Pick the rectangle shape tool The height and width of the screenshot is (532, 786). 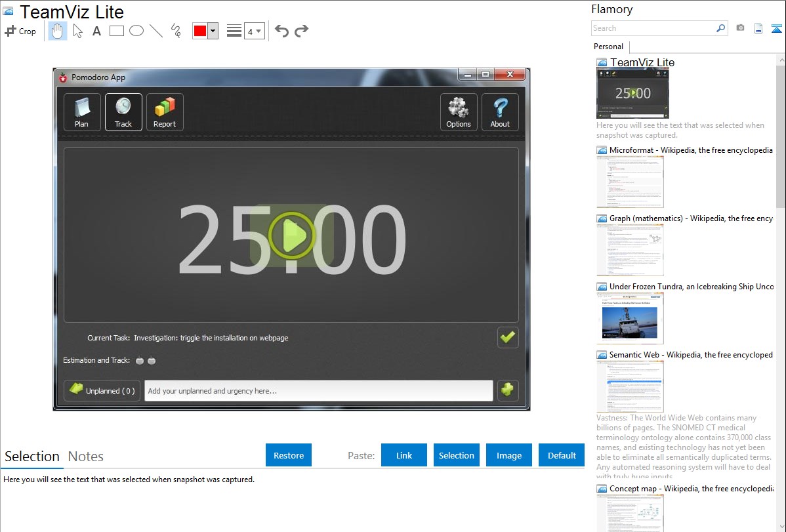point(116,31)
